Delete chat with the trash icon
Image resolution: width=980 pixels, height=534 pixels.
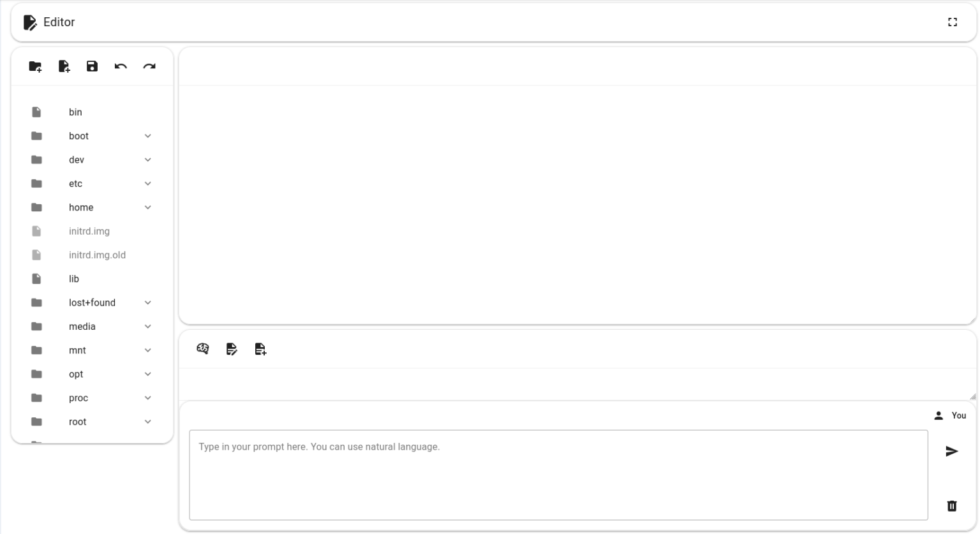click(x=951, y=506)
